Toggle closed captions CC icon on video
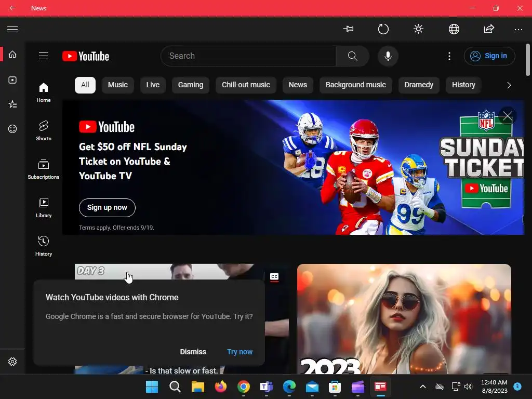 point(274,276)
